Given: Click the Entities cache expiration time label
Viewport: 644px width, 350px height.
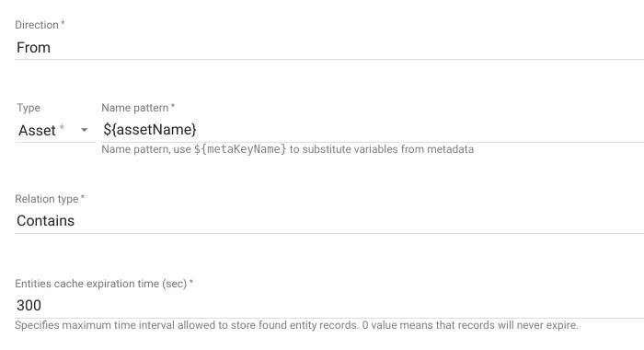Looking at the screenshot, I should coord(100,284).
